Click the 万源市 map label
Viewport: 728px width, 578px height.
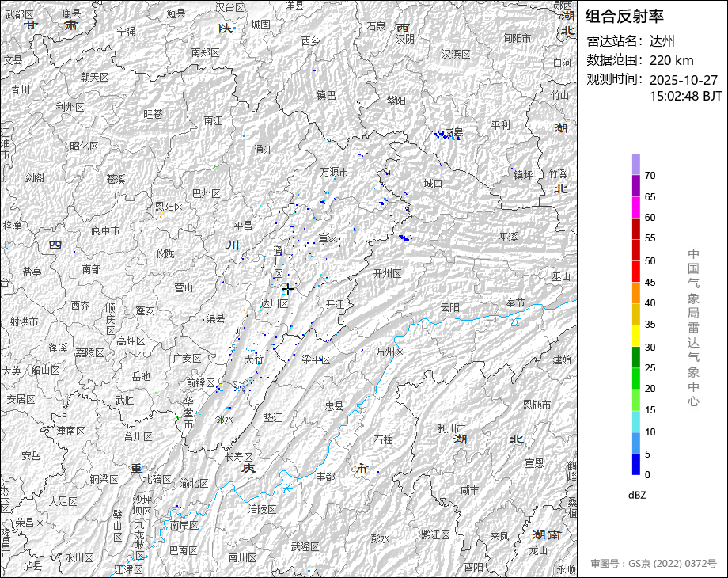(x=334, y=172)
